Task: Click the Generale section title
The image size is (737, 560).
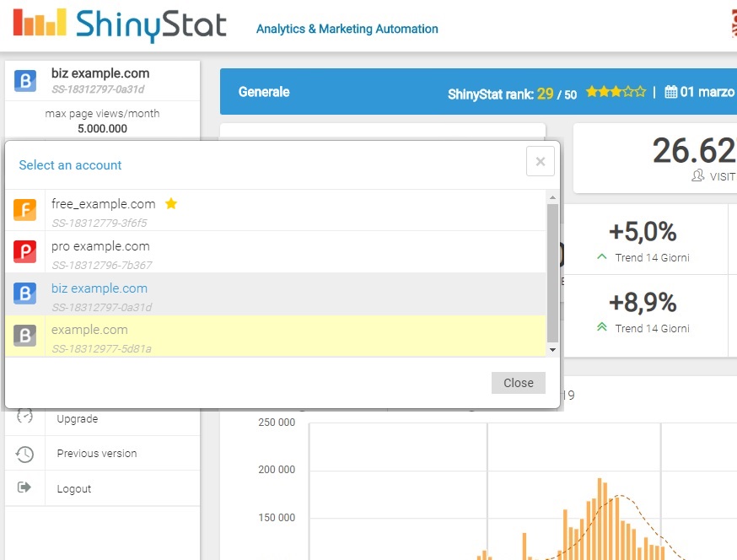Action: click(x=264, y=92)
